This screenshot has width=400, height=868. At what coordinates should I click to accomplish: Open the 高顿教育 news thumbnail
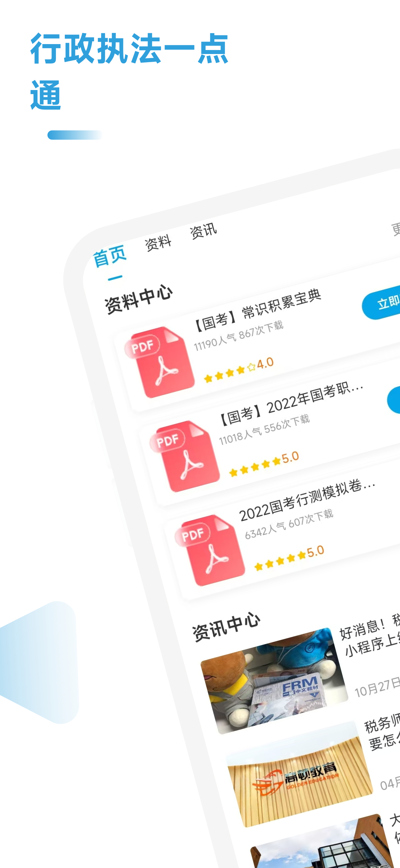pos(300,774)
